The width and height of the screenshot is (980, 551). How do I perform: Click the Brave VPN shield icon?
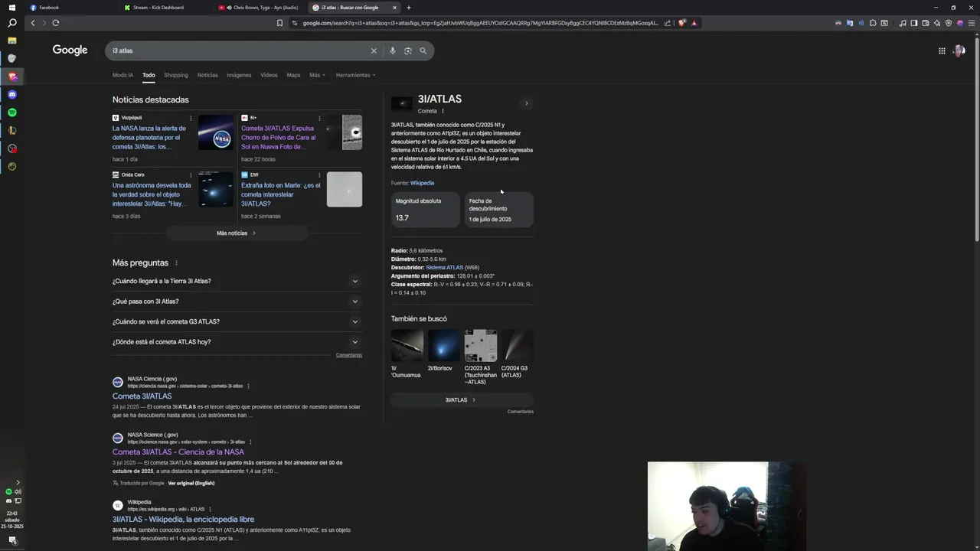tap(949, 23)
